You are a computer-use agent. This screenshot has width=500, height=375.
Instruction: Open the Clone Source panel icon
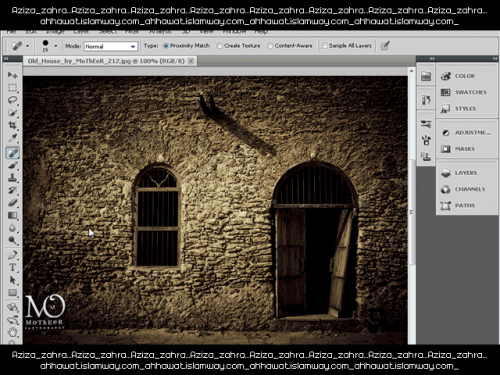point(426,156)
